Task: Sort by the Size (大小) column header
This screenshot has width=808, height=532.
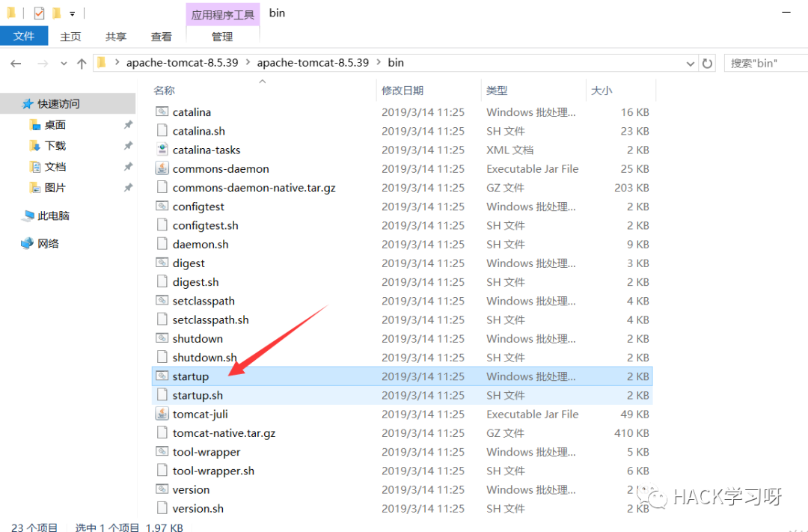Action: 602,91
